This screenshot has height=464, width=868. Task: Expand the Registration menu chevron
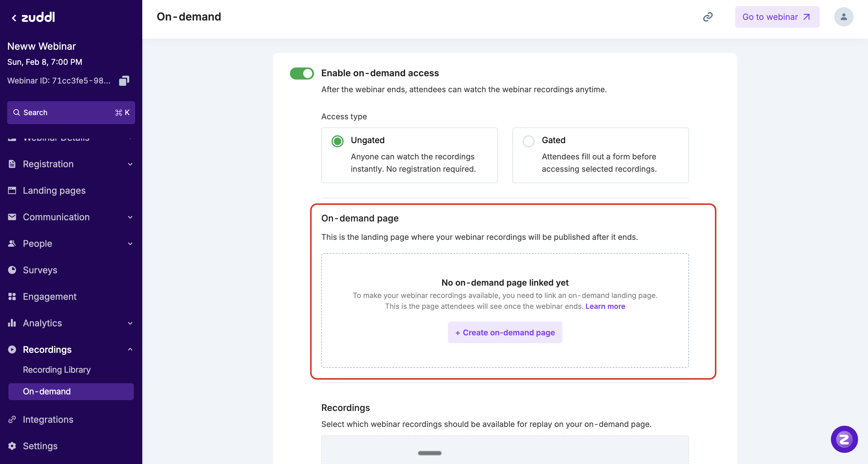(130, 164)
